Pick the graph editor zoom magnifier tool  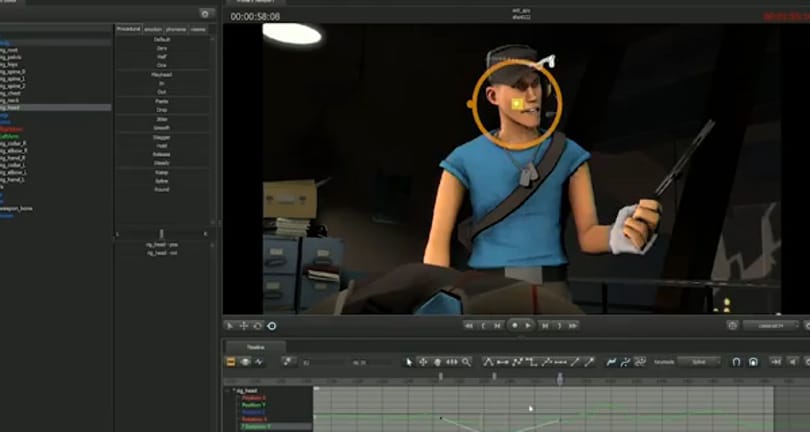[x=466, y=362]
